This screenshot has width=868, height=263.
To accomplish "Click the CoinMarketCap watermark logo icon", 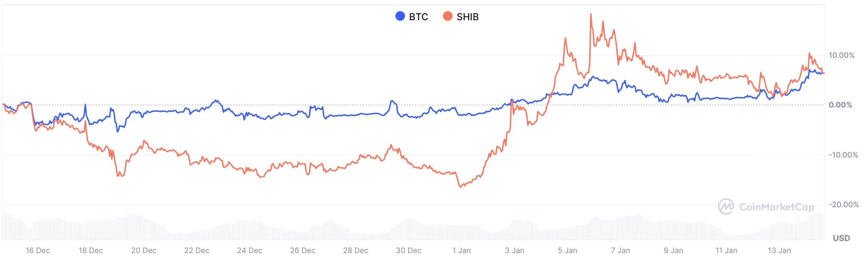I will tap(726, 206).
